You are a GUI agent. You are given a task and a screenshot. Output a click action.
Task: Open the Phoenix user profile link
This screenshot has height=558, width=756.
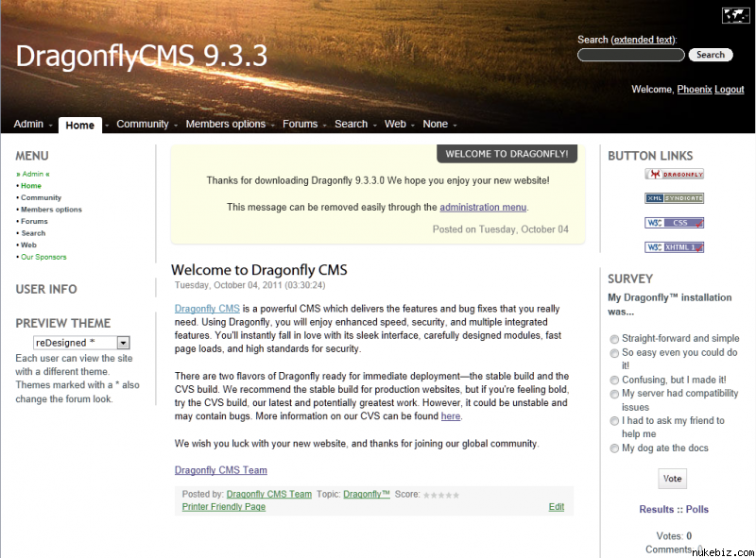coord(695,89)
